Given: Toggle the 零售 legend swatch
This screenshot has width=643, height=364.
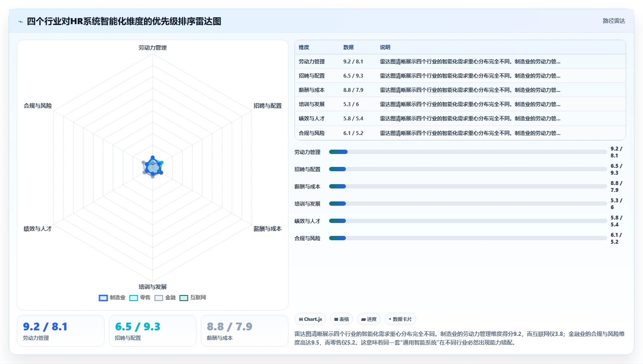Looking at the screenshot, I should (x=133, y=298).
